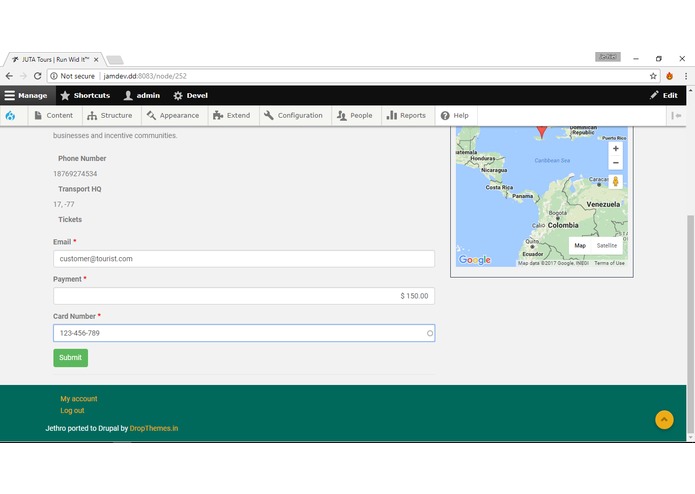Focus the Card Number field
Viewport: 695px width, 494px height.
[244, 333]
